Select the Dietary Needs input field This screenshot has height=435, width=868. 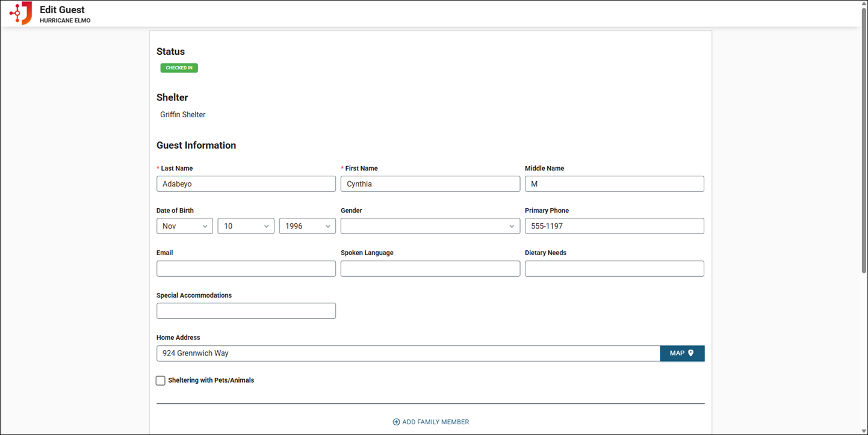[614, 269]
